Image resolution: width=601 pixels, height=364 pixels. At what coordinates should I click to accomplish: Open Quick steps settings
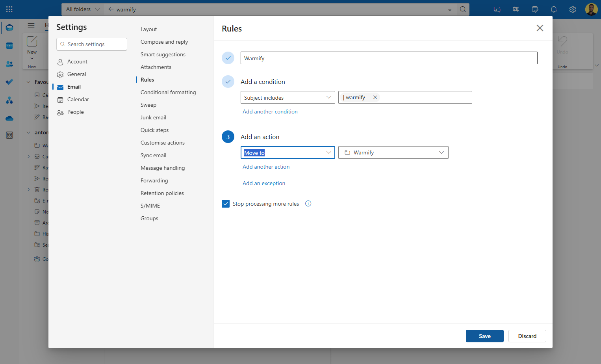click(154, 130)
